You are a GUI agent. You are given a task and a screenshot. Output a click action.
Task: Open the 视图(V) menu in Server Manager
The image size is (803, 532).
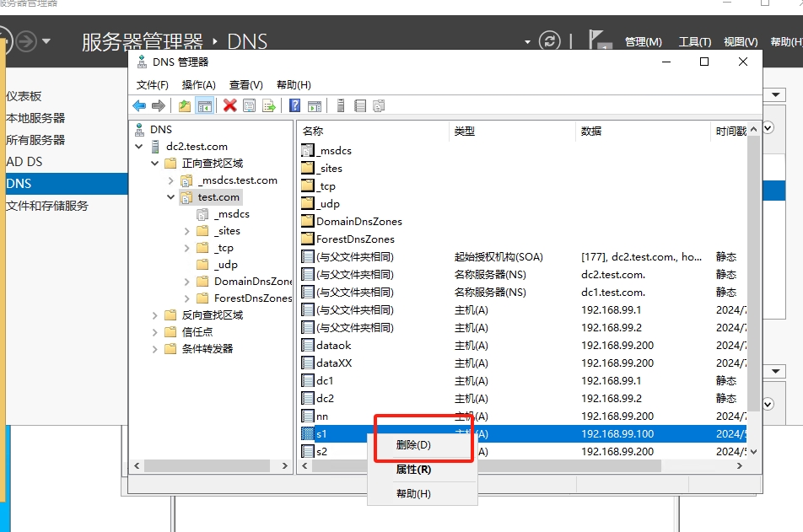click(741, 41)
